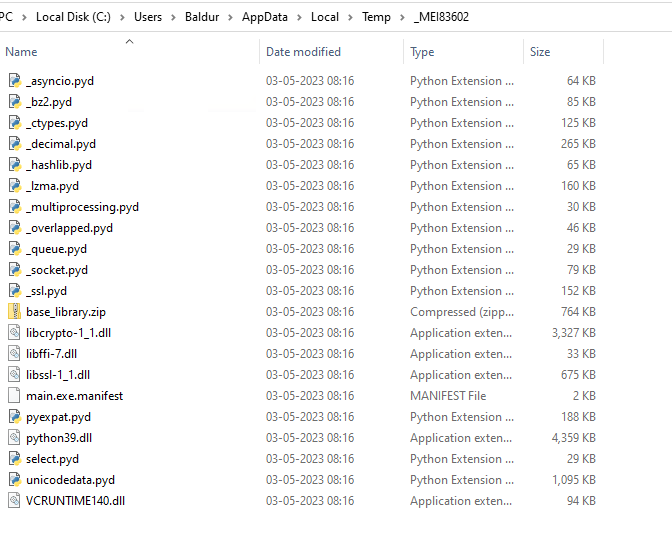
Task: Click the _ssl.pyd file icon
Action: click(14, 291)
